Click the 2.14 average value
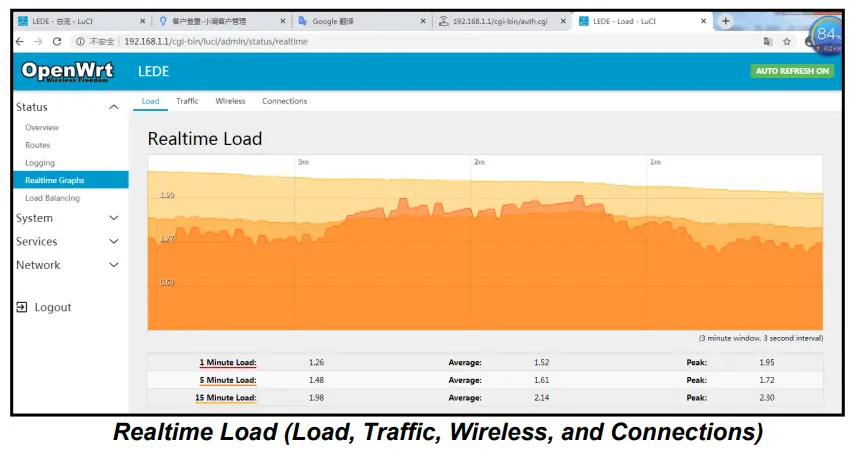 pyautogui.click(x=541, y=398)
